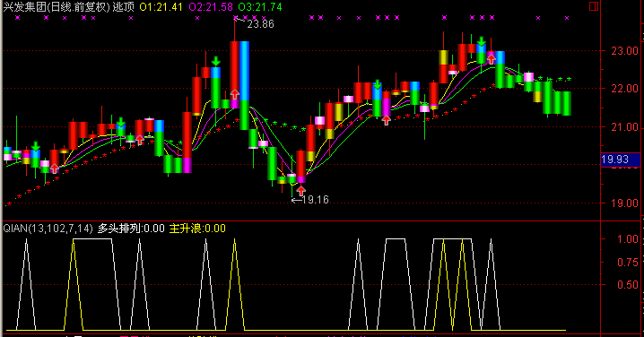Click the leftmost red up arrow on chart
This screenshot has height=337, width=644.
click(x=55, y=168)
